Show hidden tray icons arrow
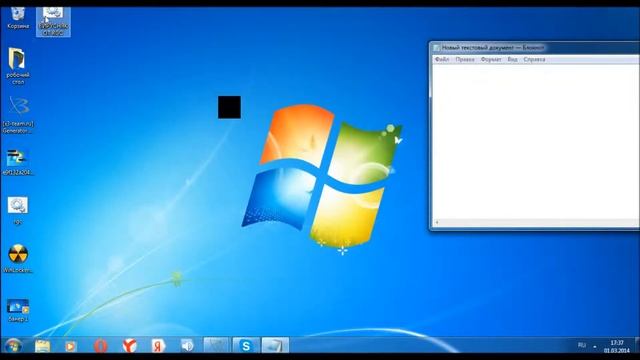 tap(595, 347)
